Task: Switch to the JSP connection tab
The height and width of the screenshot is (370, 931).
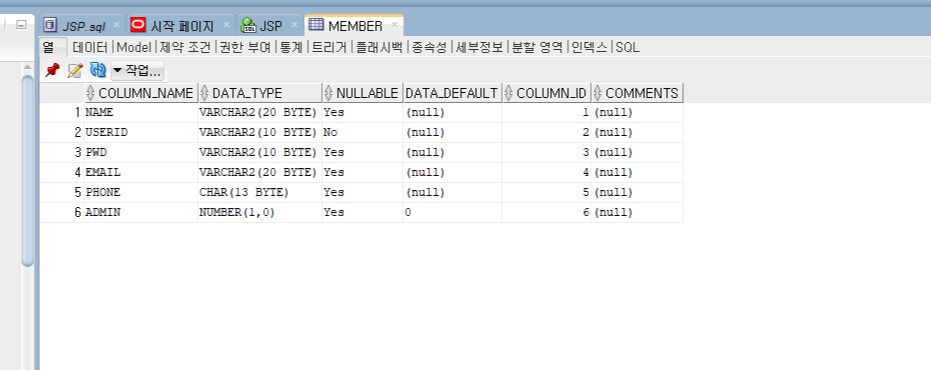Action: click(270, 26)
